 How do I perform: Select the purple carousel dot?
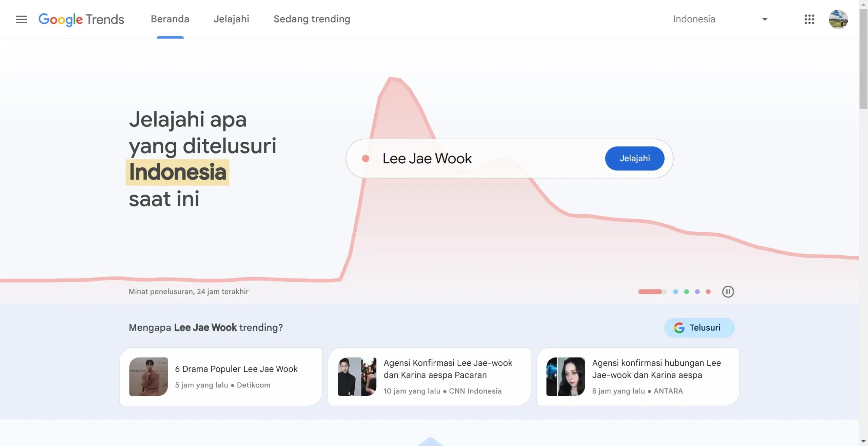pos(697,292)
